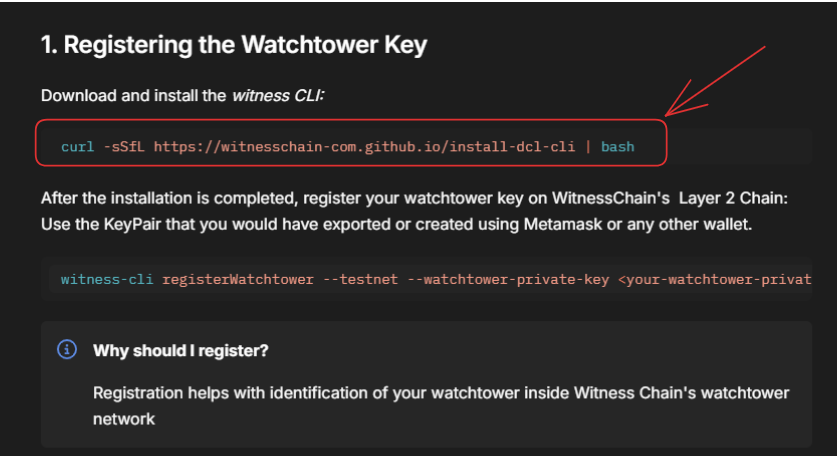Click the "bash" keyword after the pipe
The height and width of the screenshot is (456, 837).
[618, 146]
